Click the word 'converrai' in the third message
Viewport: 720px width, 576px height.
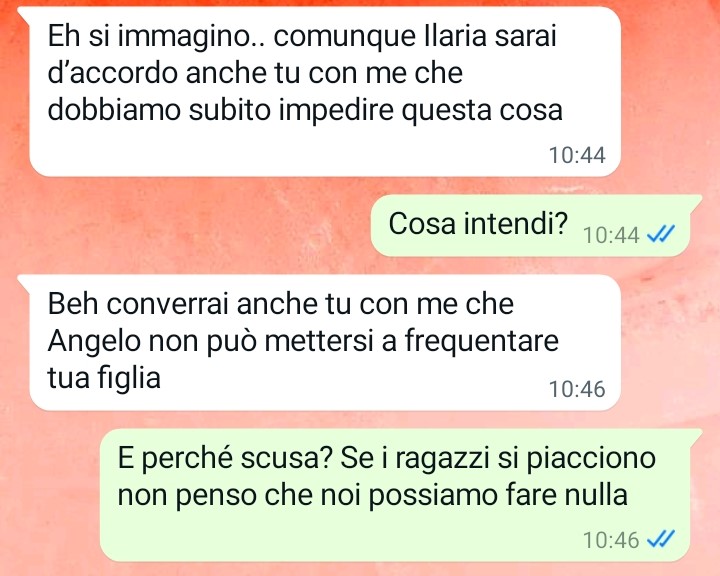(168, 305)
